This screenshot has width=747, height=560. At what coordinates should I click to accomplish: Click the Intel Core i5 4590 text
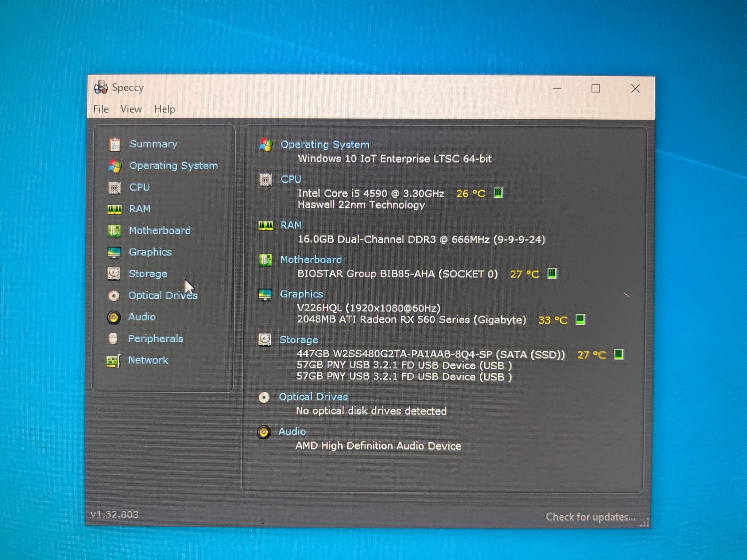coord(371,193)
